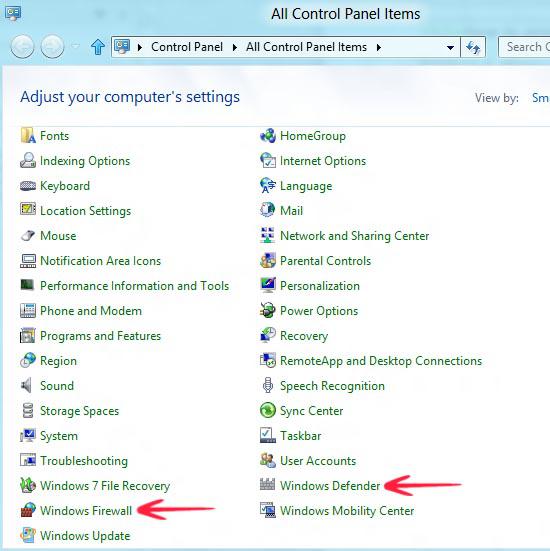Expand arrow after All Control Panel Items

(x=378, y=47)
